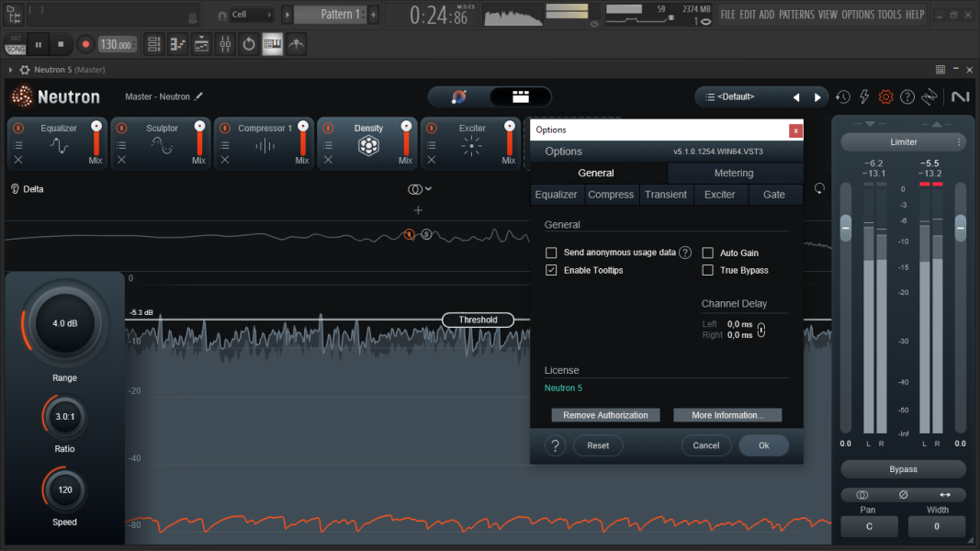Image resolution: width=980 pixels, height=551 pixels.
Task: Click the pencil icon beside Master - Neutron
Action: click(x=199, y=96)
